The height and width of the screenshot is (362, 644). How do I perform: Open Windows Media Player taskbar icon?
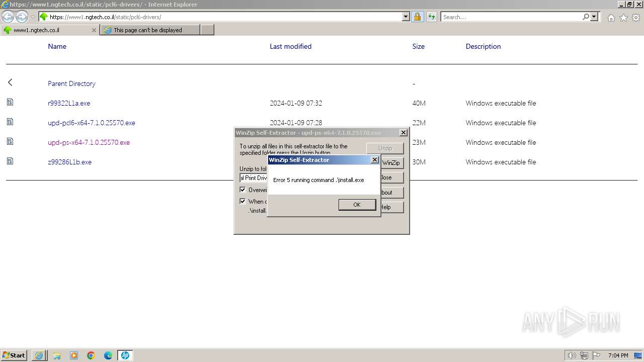pyautogui.click(x=74, y=355)
